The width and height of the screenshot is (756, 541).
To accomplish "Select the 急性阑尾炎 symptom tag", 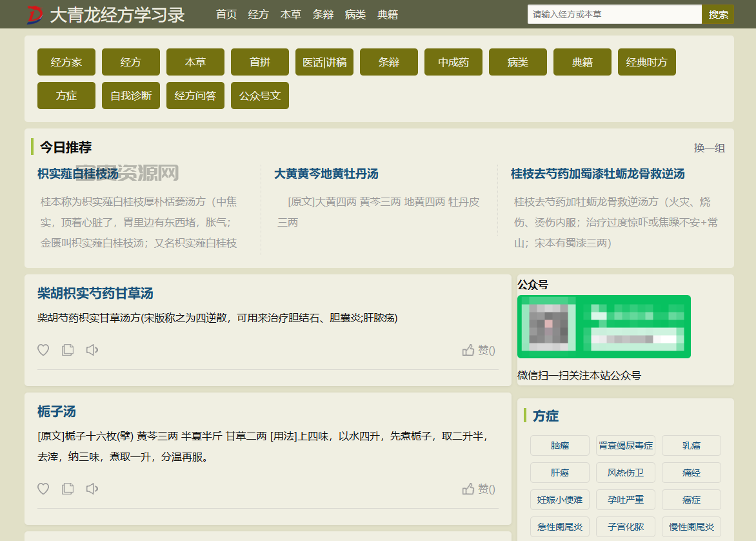I will pos(560,527).
